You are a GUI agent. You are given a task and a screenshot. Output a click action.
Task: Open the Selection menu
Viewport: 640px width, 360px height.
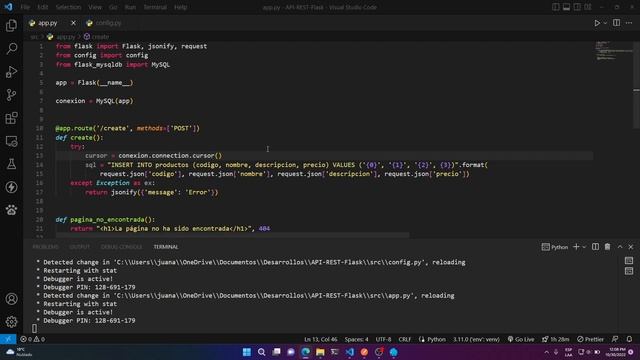coord(68,7)
